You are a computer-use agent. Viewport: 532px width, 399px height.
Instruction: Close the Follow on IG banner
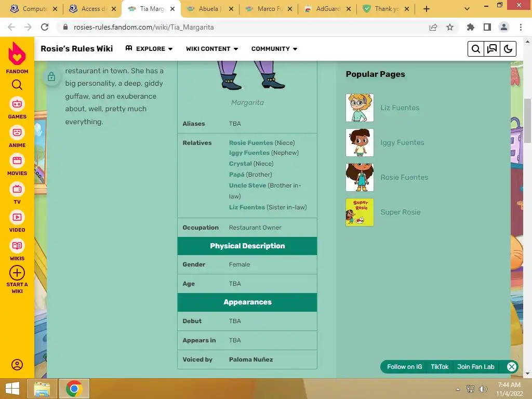click(x=512, y=367)
